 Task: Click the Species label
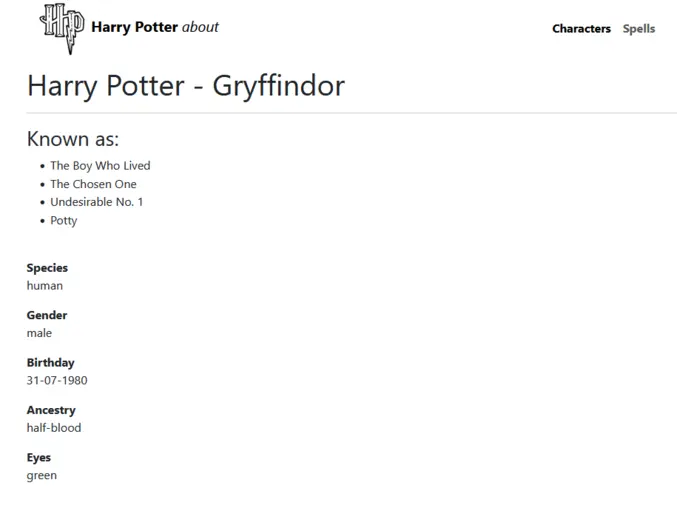click(47, 268)
